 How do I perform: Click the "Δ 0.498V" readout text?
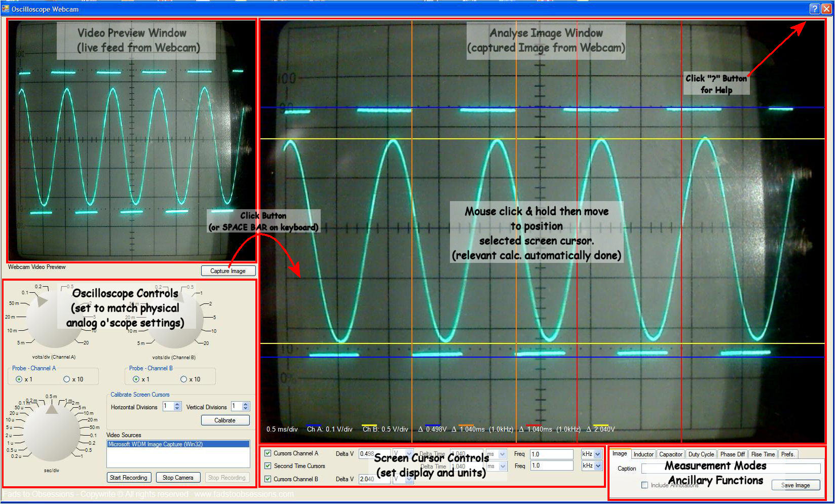point(432,429)
